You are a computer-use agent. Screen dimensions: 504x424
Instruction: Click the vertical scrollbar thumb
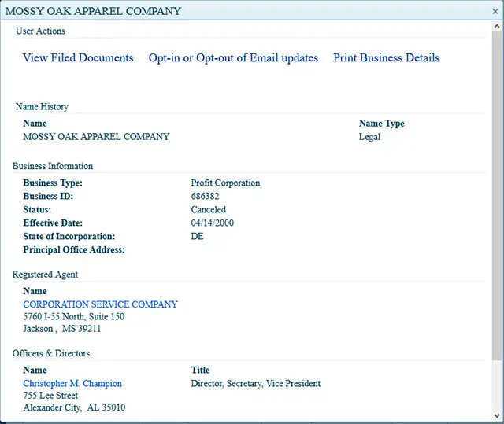[x=497, y=196]
